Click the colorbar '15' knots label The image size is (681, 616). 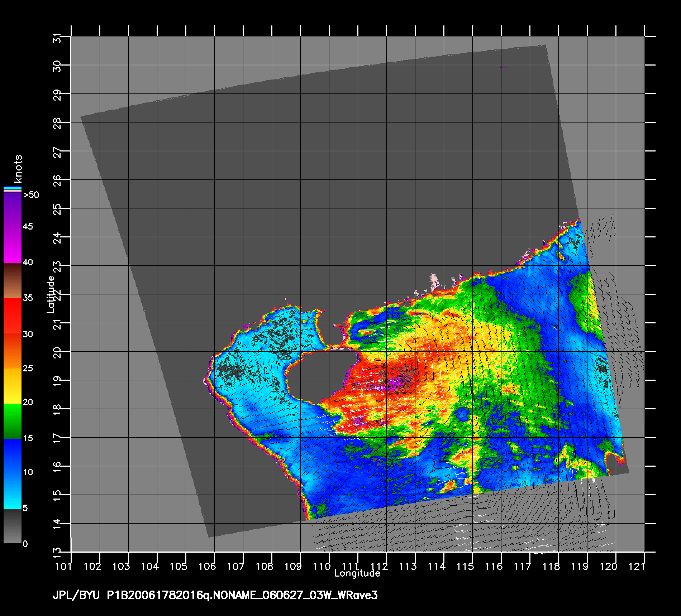28,438
